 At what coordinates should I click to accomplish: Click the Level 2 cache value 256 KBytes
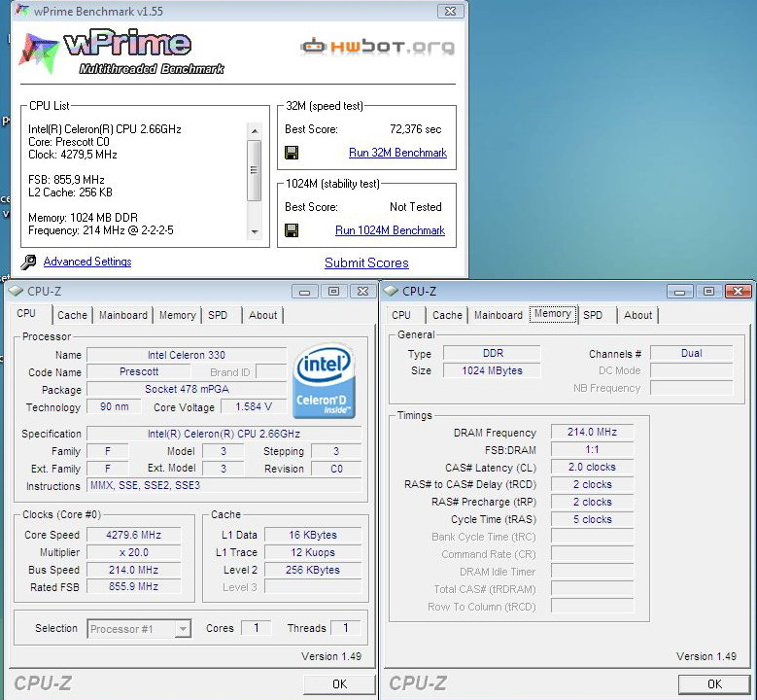pos(313,570)
